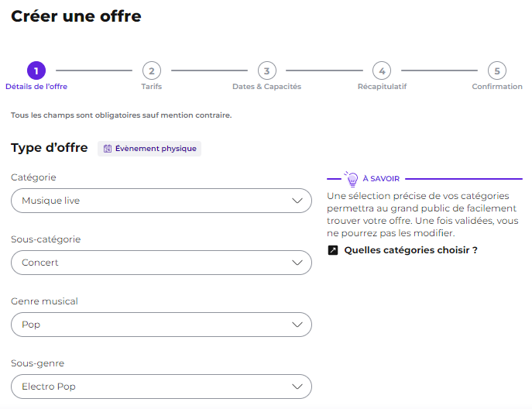Open the Genre musical dropdown showing Pop
532x409 pixels.
click(161, 325)
